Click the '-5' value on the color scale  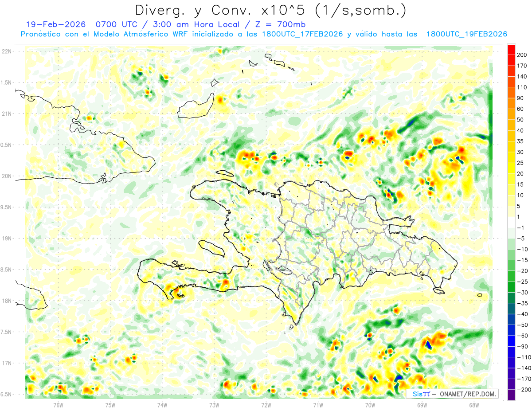[x=521, y=239]
